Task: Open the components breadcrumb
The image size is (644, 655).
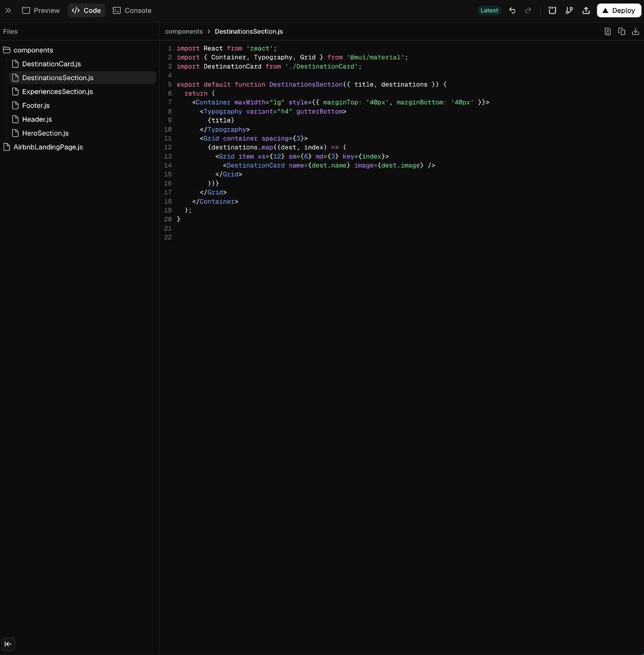Action: 184,31
